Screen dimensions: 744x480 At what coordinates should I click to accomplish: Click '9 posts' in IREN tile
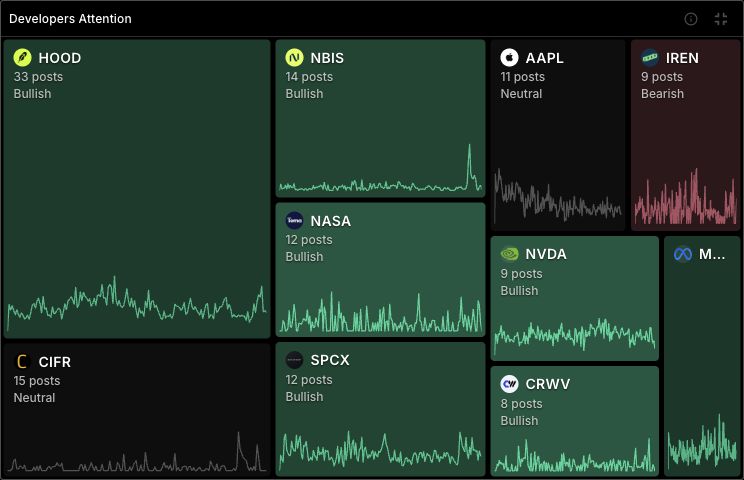[662, 77]
